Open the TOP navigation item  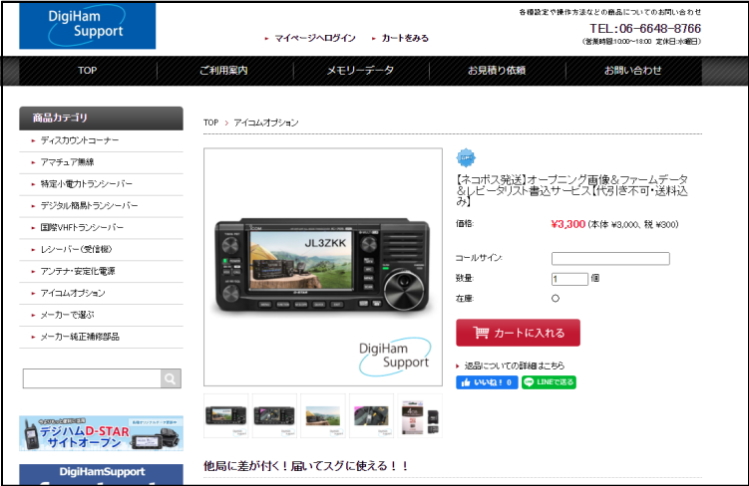click(x=87, y=71)
